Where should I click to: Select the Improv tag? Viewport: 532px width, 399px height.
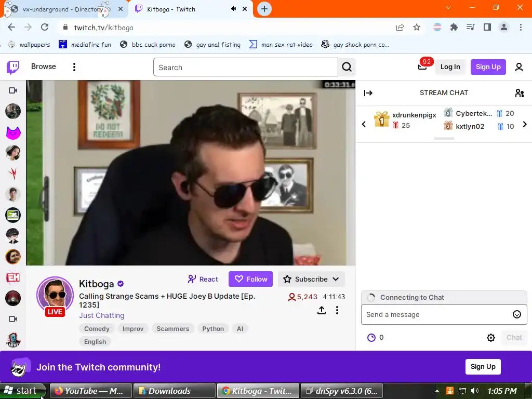coord(133,328)
